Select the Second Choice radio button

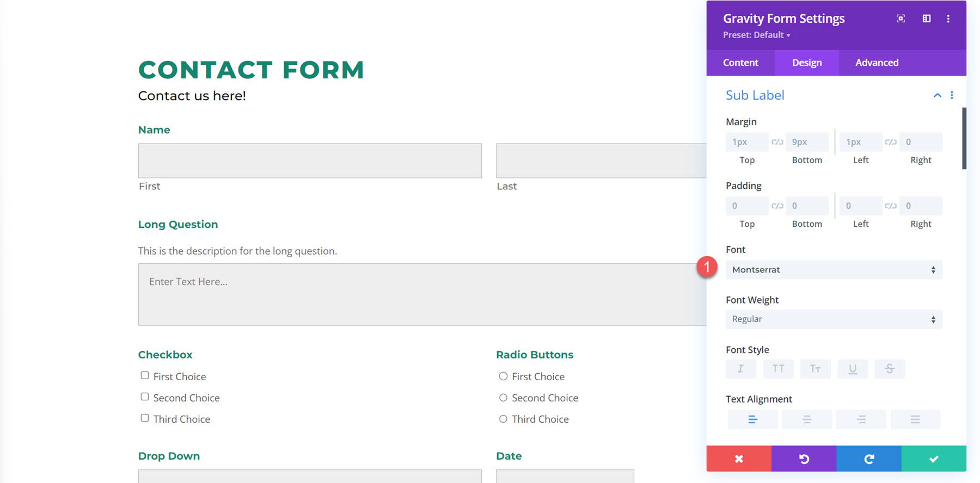pos(503,398)
